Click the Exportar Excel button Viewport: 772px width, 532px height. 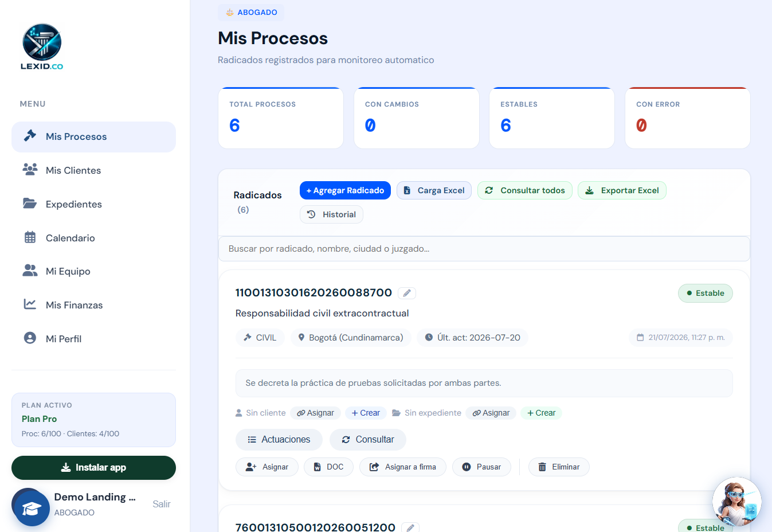point(622,190)
